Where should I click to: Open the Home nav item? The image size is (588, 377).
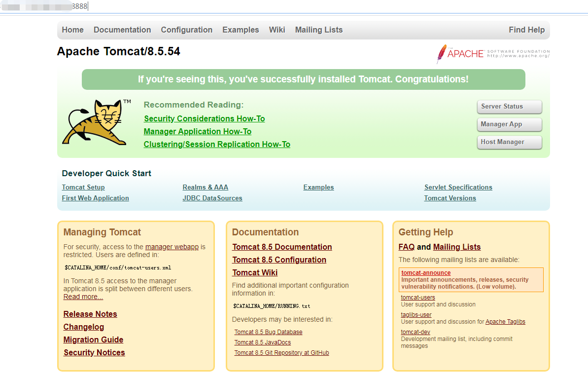73,30
